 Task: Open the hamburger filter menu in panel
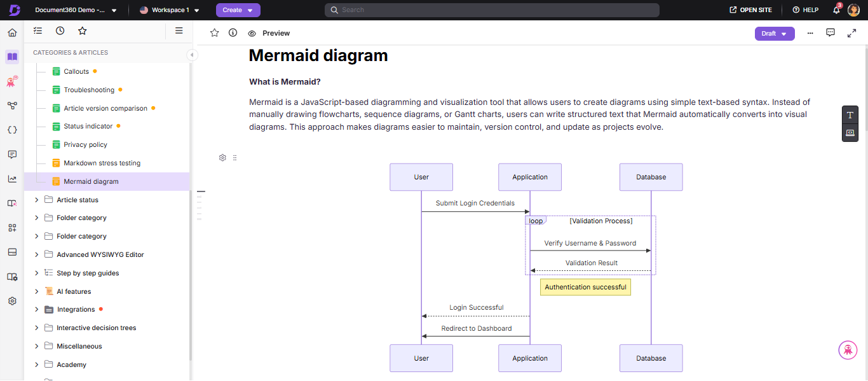179,31
